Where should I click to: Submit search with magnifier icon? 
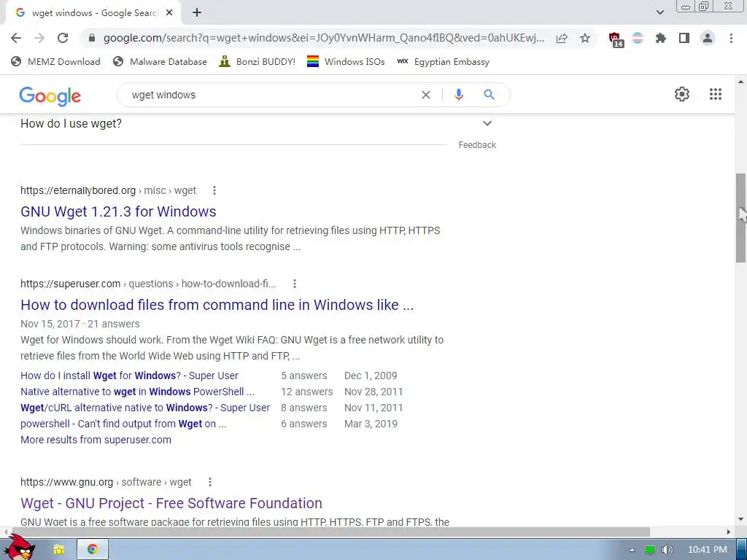(489, 95)
